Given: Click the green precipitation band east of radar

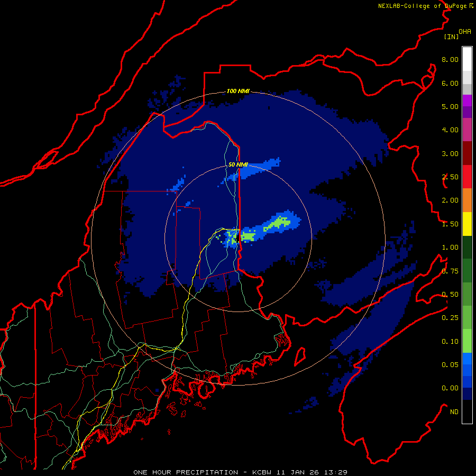Looking at the screenshot, I should (x=277, y=224).
